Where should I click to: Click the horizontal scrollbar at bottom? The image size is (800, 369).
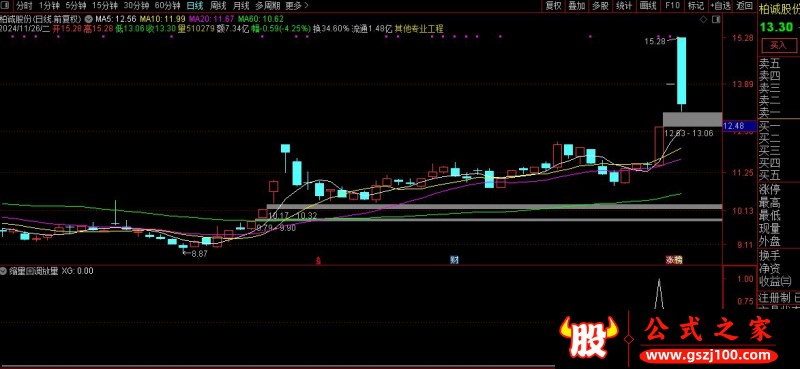pos(278,366)
